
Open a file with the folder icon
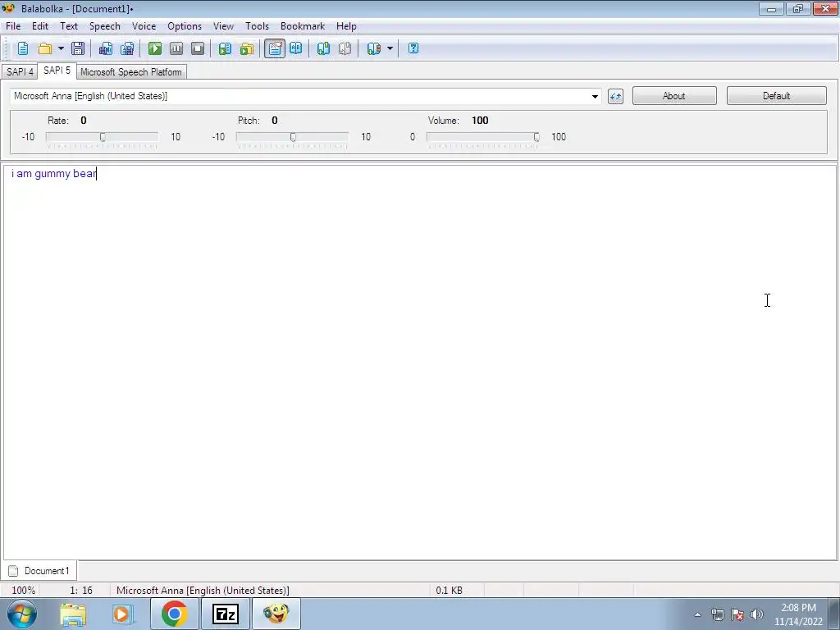[x=45, y=48]
